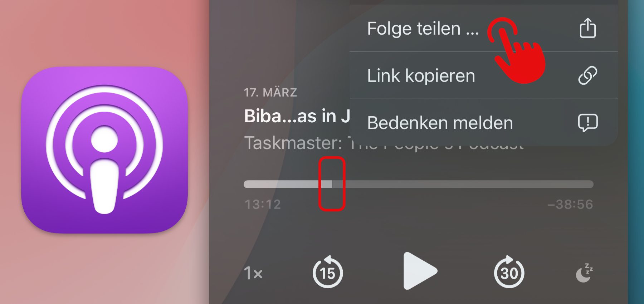This screenshot has height=304, width=644.
Task: Click the remaining time −38:56 label
Action: [x=570, y=205]
